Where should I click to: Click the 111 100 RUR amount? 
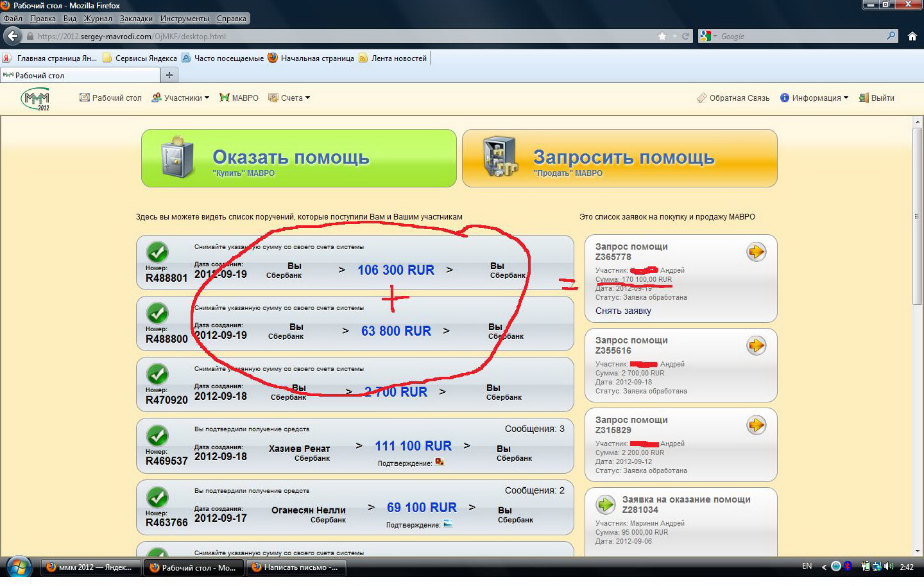[x=413, y=446]
